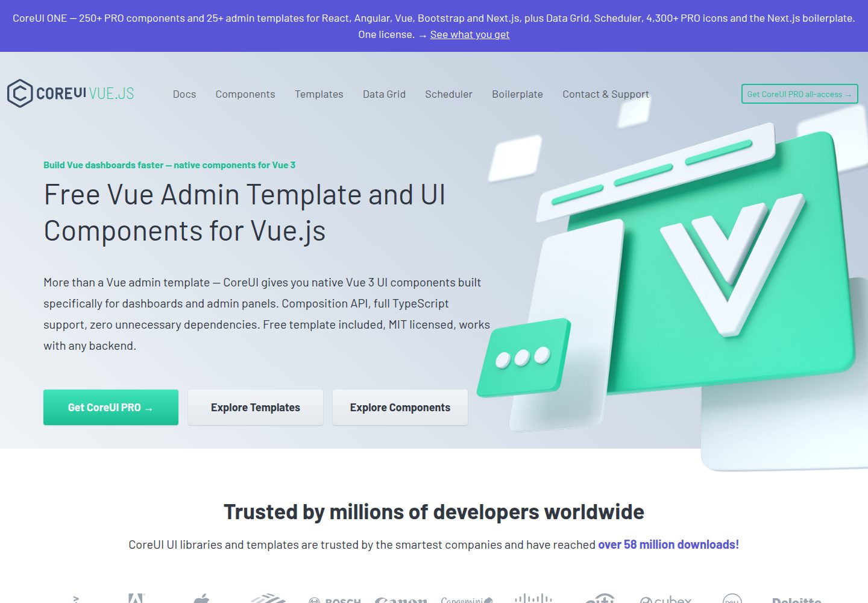
Task: Click the Explore Templates button
Action: coord(256,407)
